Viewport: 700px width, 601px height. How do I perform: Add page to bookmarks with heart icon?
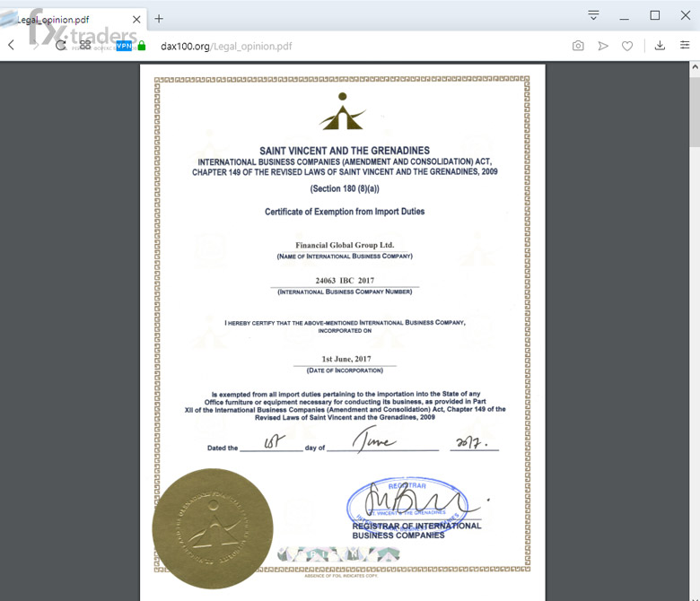click(627, 46)
